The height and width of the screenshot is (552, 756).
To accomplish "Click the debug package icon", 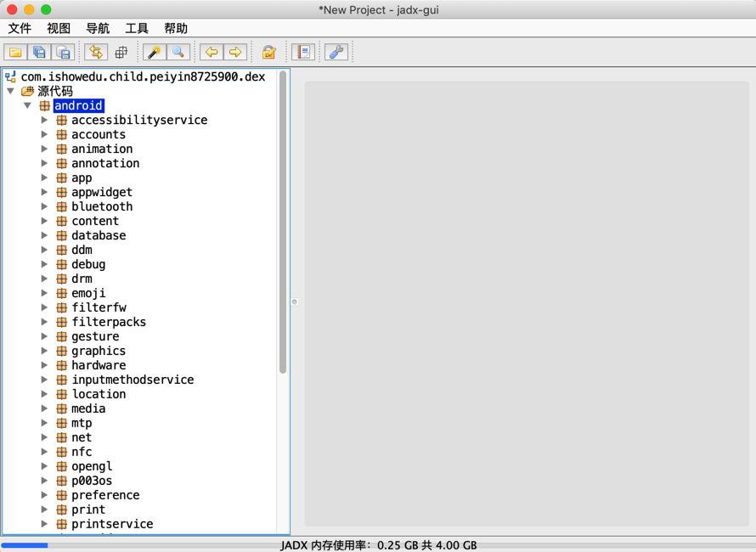I will tap(62, 264).
